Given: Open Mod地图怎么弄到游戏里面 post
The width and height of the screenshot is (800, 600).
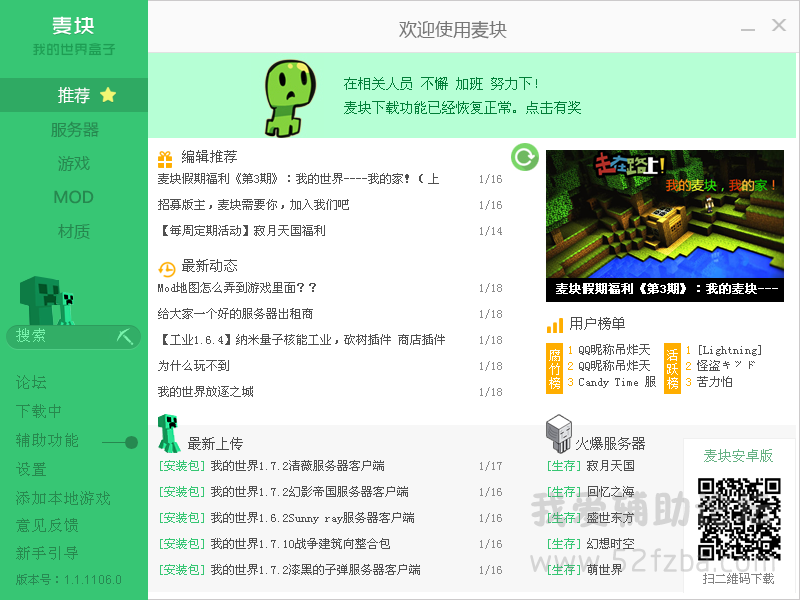Looking at the screenshot, I should point(237,288).
